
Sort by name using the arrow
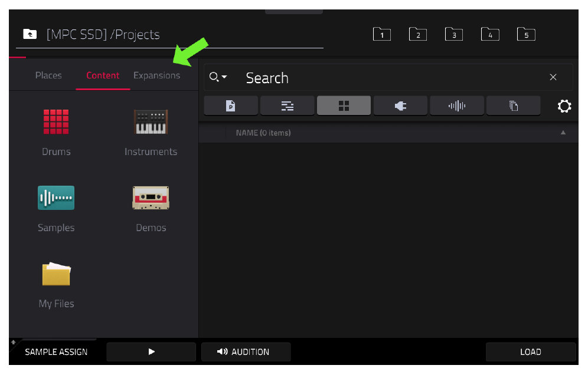click(x=563, y=132)
